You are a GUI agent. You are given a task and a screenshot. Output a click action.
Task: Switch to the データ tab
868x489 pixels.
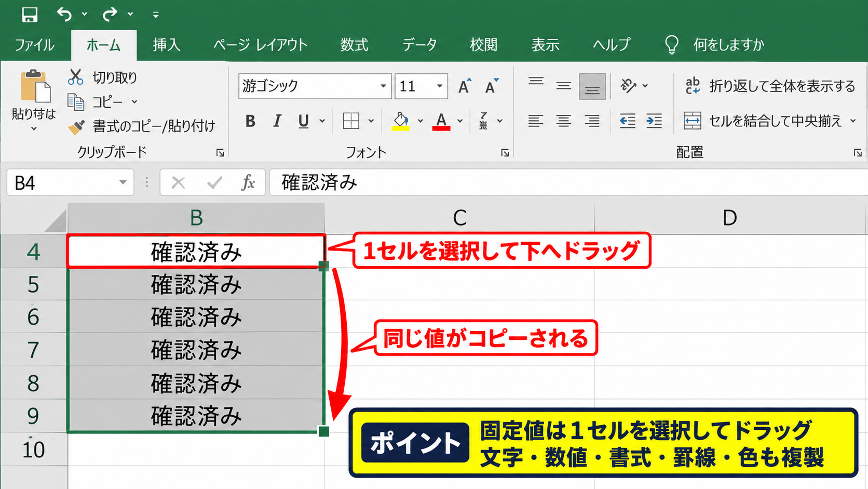419,45
